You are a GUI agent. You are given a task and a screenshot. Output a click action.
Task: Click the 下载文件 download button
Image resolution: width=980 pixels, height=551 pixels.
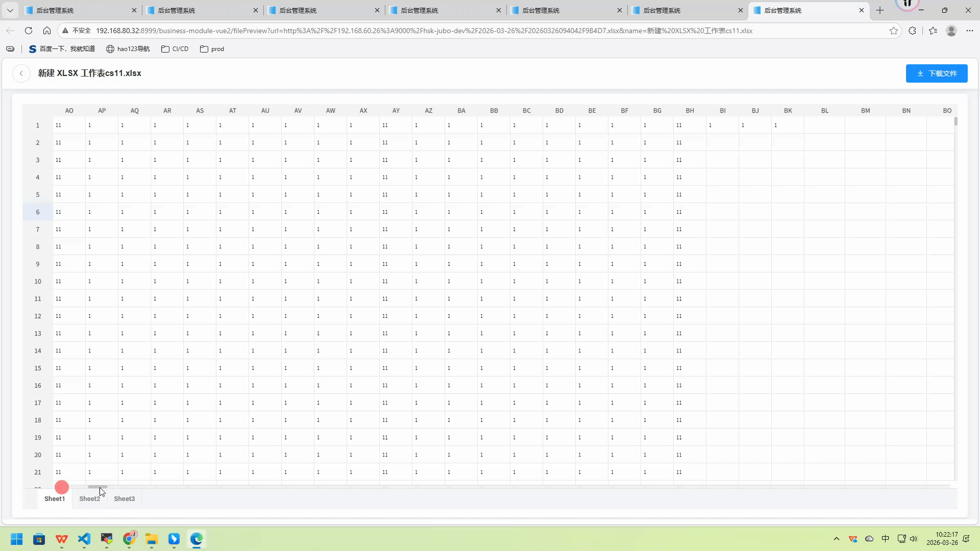coord(936,73)
